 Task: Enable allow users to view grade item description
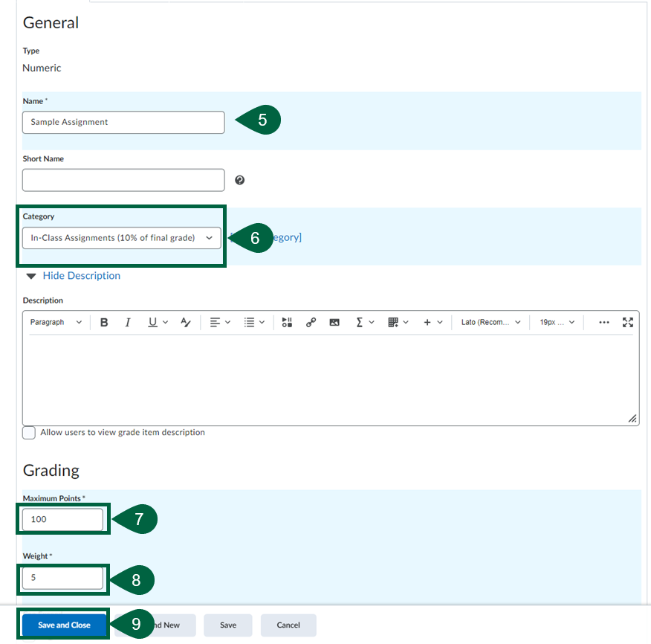[x=28, y=432]
